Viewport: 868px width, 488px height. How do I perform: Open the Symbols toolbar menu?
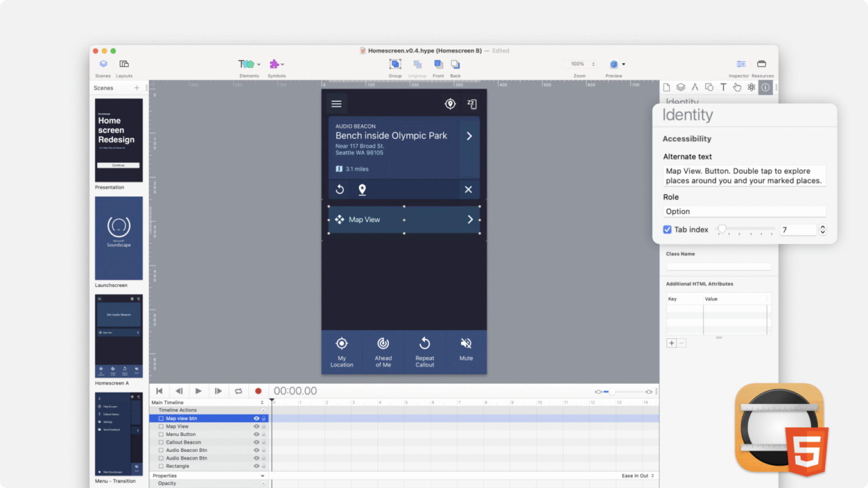point(276,64)
